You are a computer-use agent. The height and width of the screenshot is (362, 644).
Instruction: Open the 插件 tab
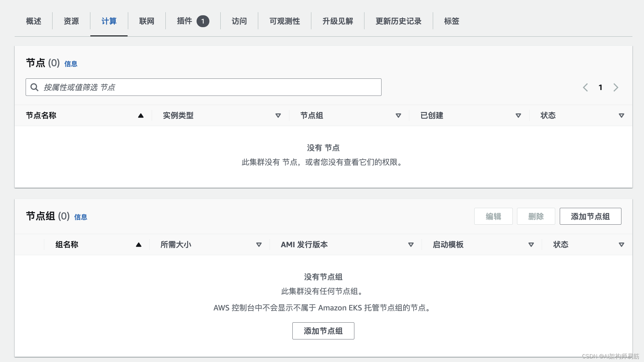(x=193, y=21)
